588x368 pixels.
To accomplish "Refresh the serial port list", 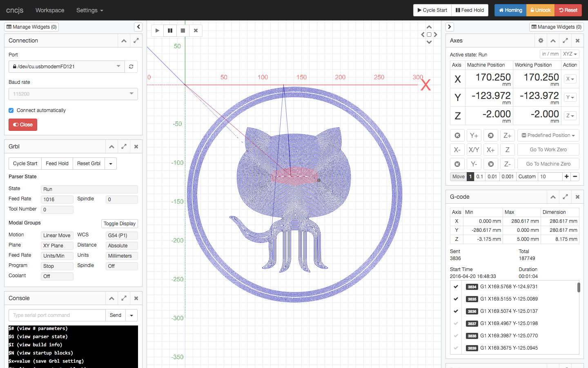I will tap(131, 67).
